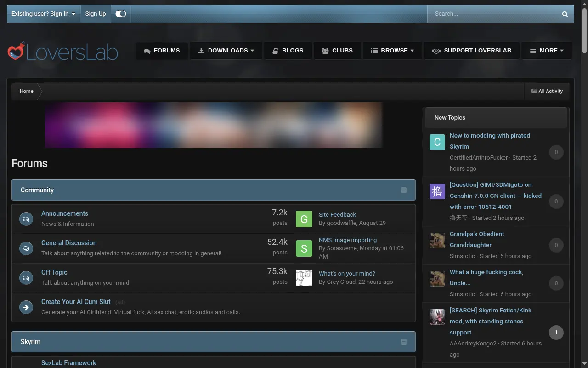This screenshot has width=588, height=368.
Task: Open Support LoversLab page
Action: (472, 51)
